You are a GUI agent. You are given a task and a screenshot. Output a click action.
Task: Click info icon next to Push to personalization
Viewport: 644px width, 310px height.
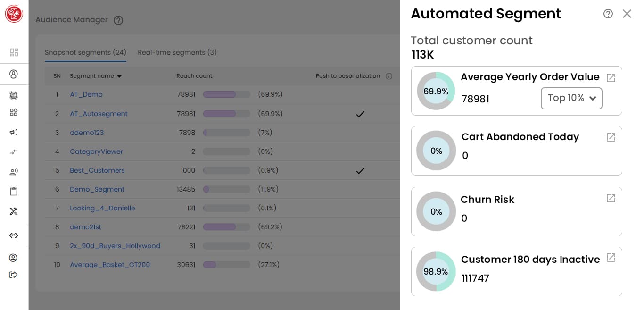point(389,76)
